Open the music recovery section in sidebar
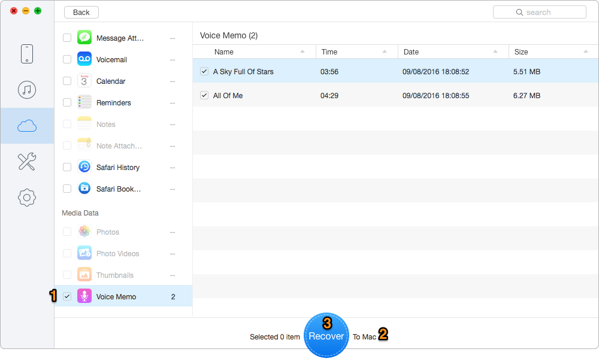This screenshot has height=364, width=599. tap(27, 90)
